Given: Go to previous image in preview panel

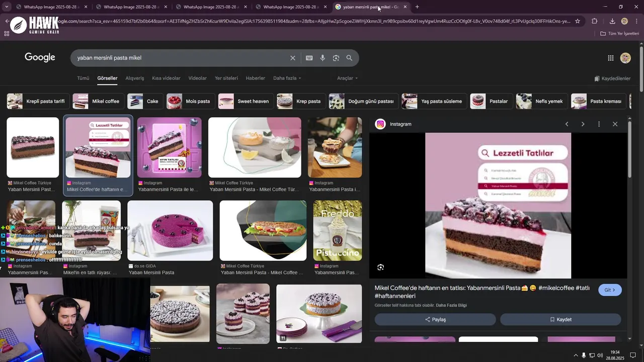Looking at the screenshot, I should pyautogui.click(x=567, y=124).
